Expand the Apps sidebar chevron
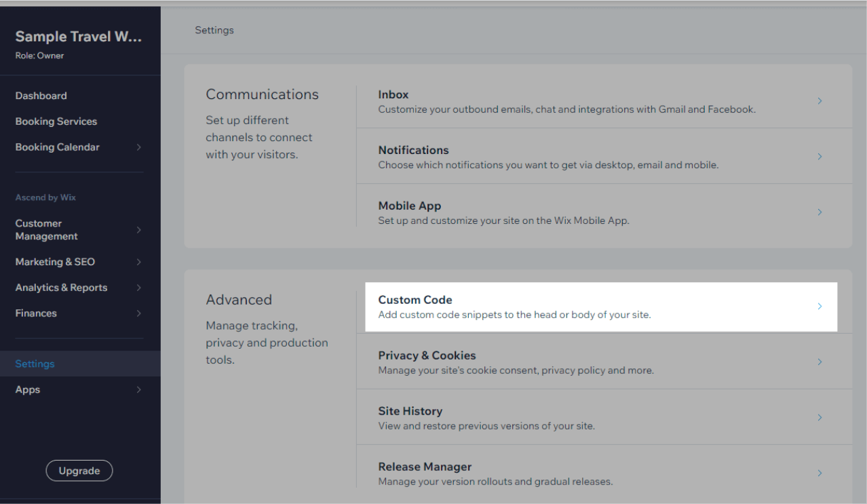Image resolution: width=867 pixels, height=504 pixels. click(x=138, y=390)
